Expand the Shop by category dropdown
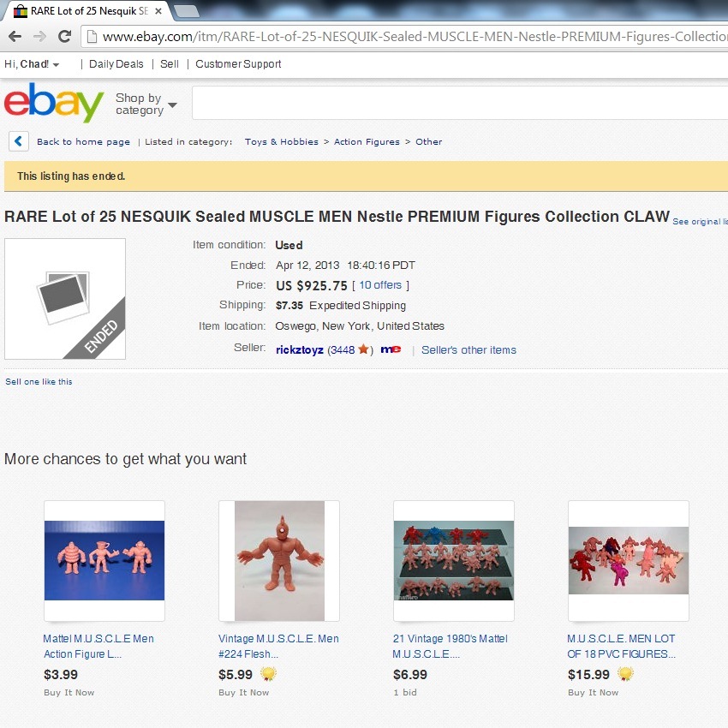Screen dimensions: 728x728 146,104
